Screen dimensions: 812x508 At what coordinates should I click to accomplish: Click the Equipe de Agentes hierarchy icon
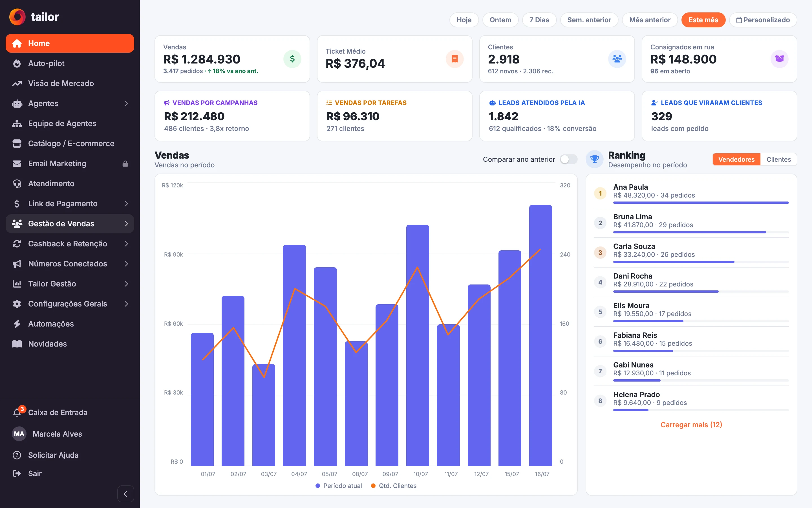17,123
